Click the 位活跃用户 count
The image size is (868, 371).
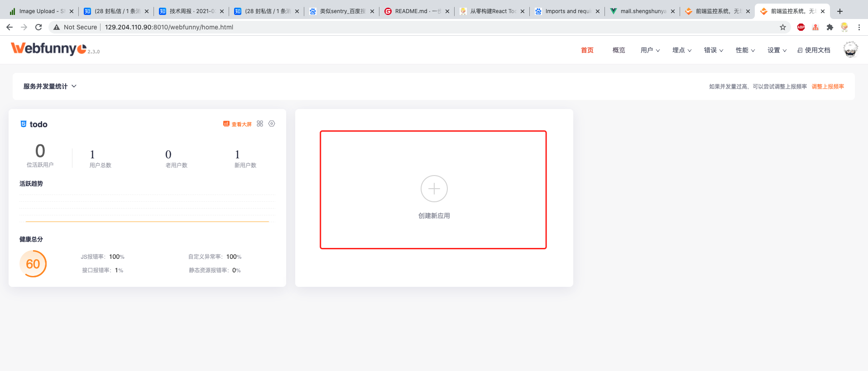(40, 151)
